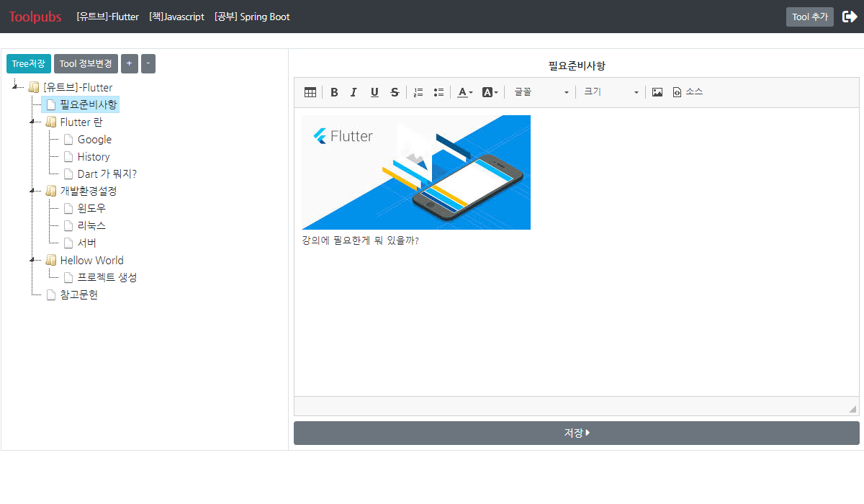Click the logout icon in top bar
The width and height of the screenshot is (864, 504).
(x=850, y=17)
